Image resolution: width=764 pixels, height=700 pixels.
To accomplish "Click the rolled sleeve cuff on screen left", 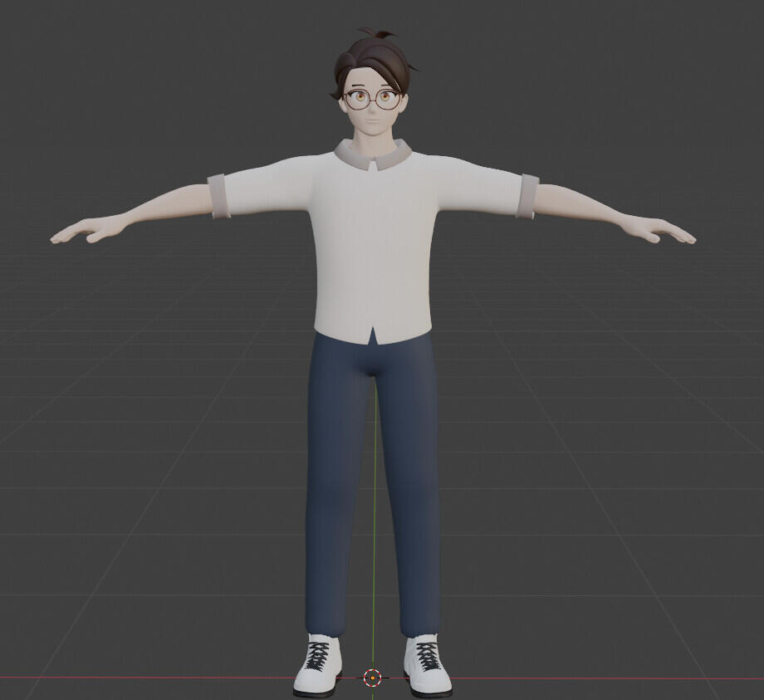I will coord(219,196).
